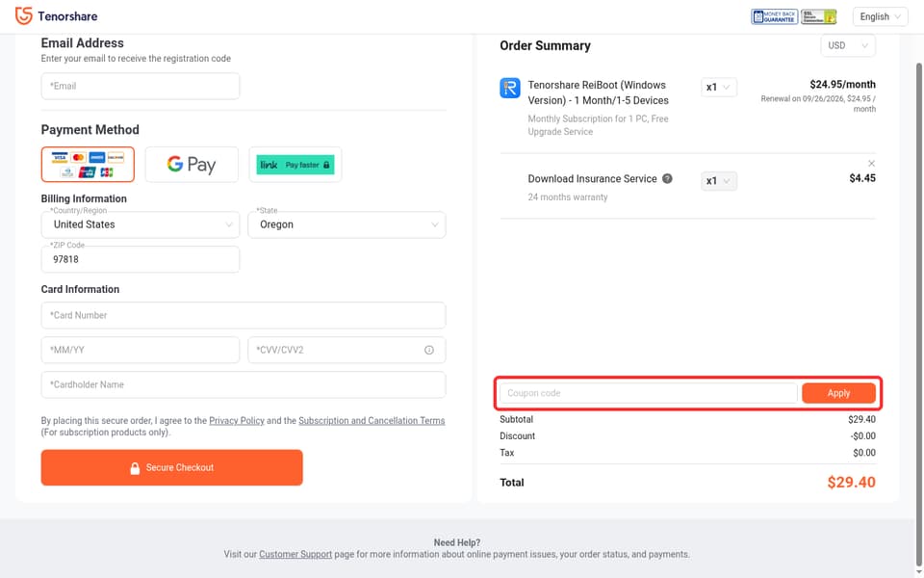Open the Customer Support link
Screen dimensions: 924x578
click(295, 555)
